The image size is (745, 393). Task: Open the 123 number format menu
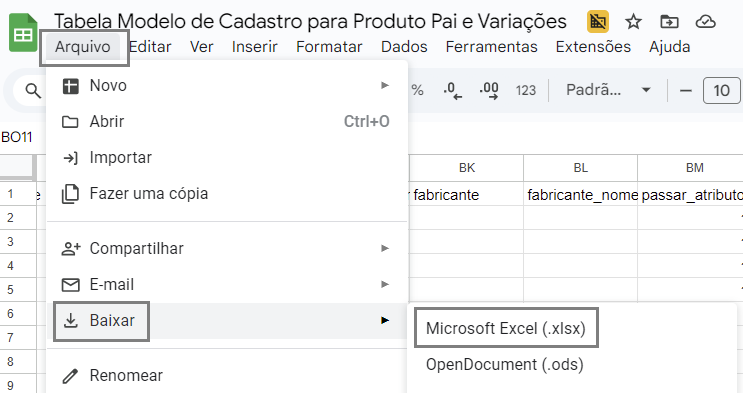pyautogui.click(x=525, y=90)
